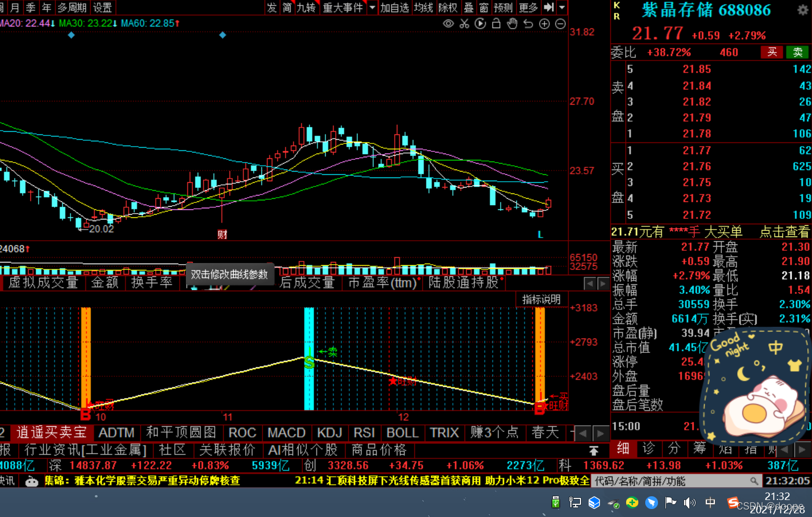812x517 pixels.
Task: Select the 细 detail tab
Action: coord(623,448)
